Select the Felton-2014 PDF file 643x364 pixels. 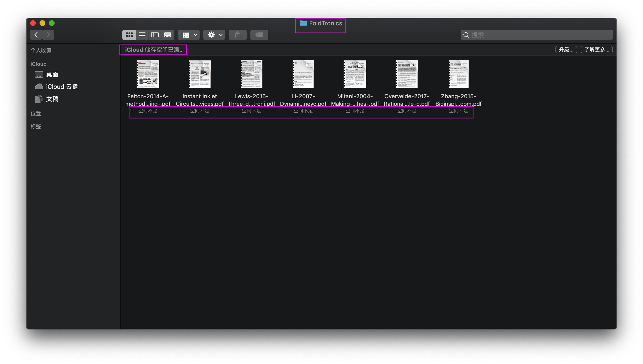[148, 74]
